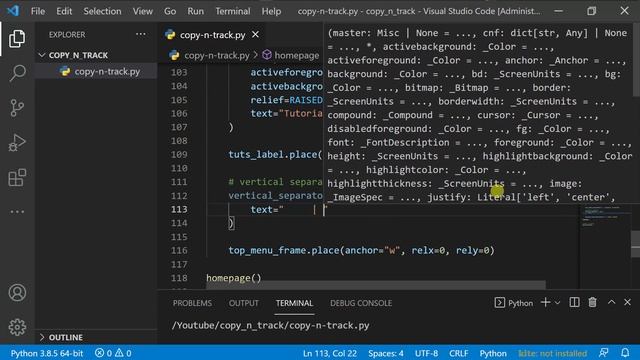Viewport: 640px width, 360px height.
Task: Open the Selection menu
Action: point(102,11)
